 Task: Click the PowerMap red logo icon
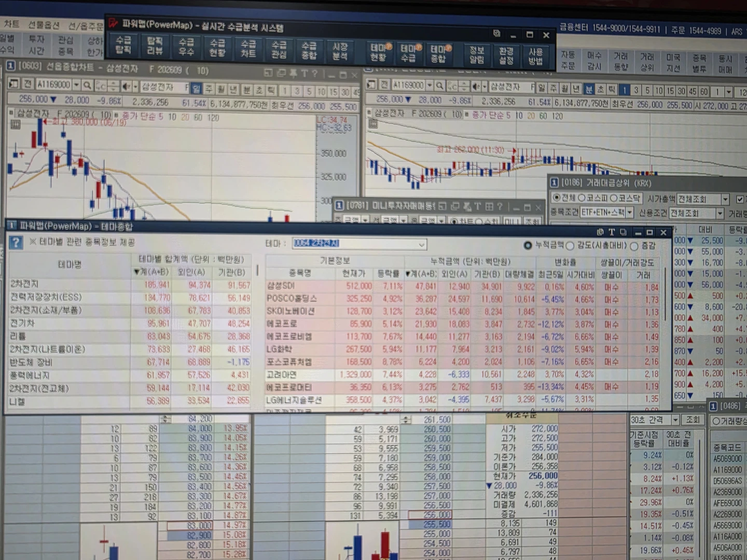(113, 23)
